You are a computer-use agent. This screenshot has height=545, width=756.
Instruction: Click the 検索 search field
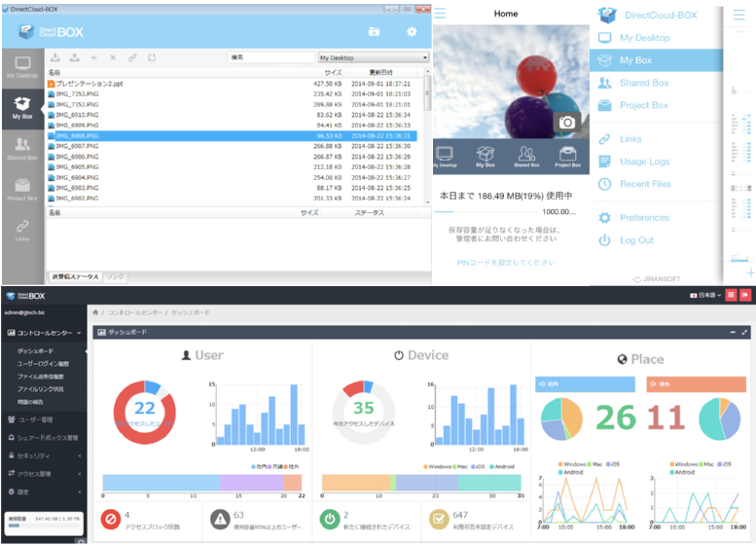point(270,57)
